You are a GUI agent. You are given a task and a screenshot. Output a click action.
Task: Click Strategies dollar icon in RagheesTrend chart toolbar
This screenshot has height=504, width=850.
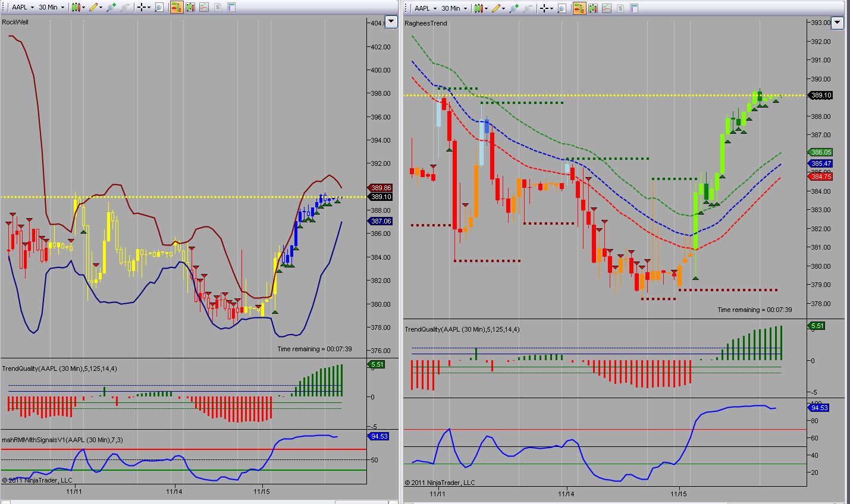click(620, 8)
